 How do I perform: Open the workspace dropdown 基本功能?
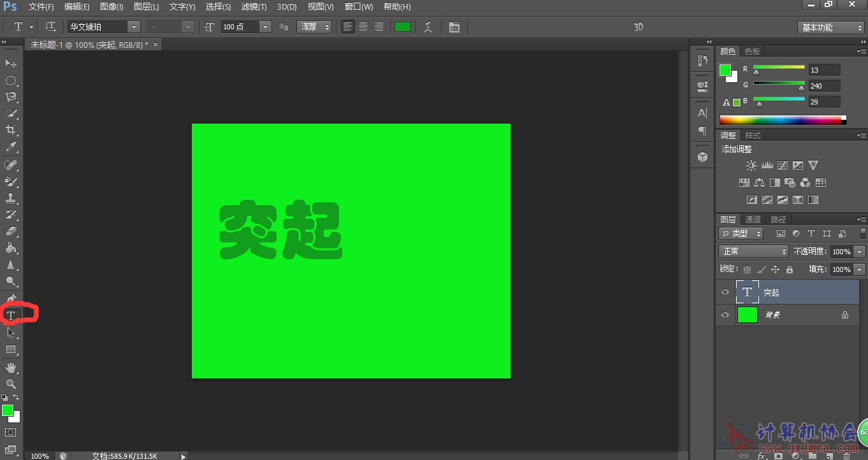point(830,27)
